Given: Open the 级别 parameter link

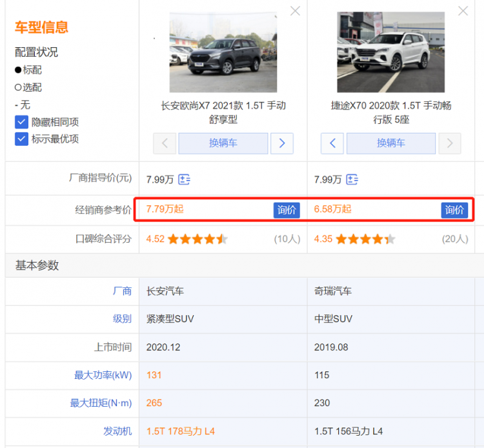Looking at the screenshot, I should pos(122,319).
